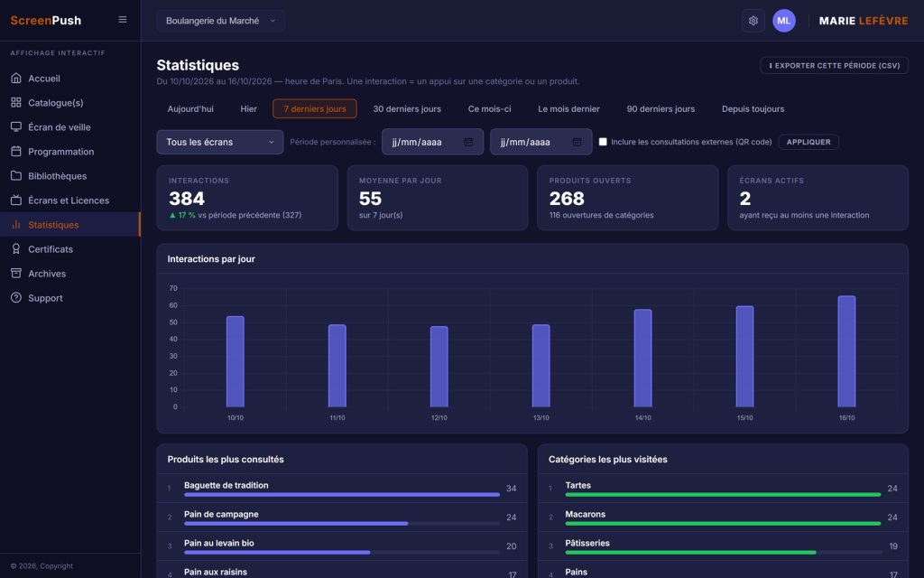Open Catalogue(s) in sidebar
924x578 pixels.
(x=70, y=103)
